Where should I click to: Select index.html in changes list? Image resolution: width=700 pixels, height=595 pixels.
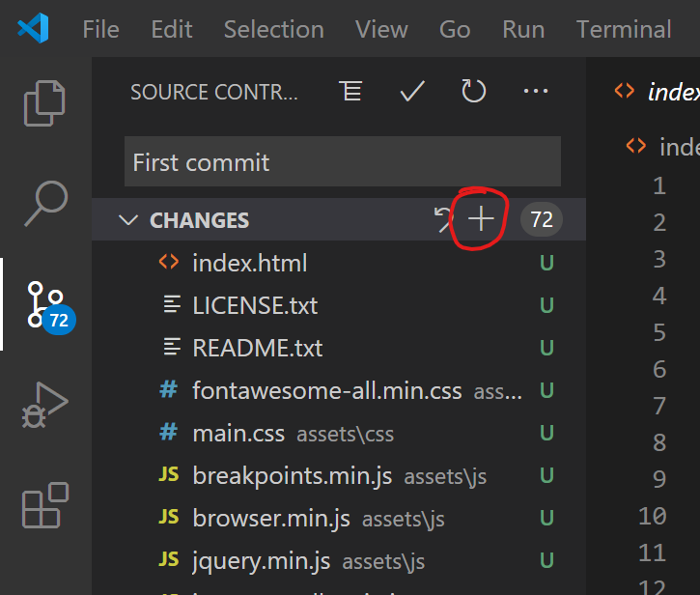pos(249,263)
